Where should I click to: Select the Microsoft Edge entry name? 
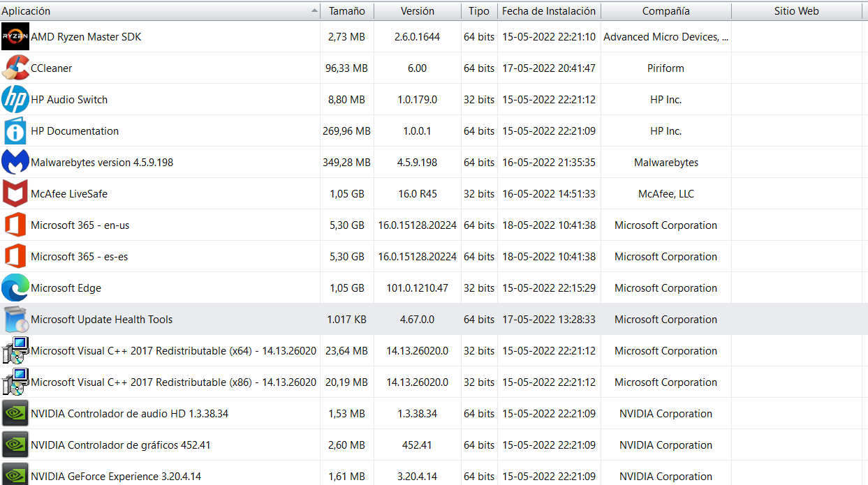pos(66,288)
